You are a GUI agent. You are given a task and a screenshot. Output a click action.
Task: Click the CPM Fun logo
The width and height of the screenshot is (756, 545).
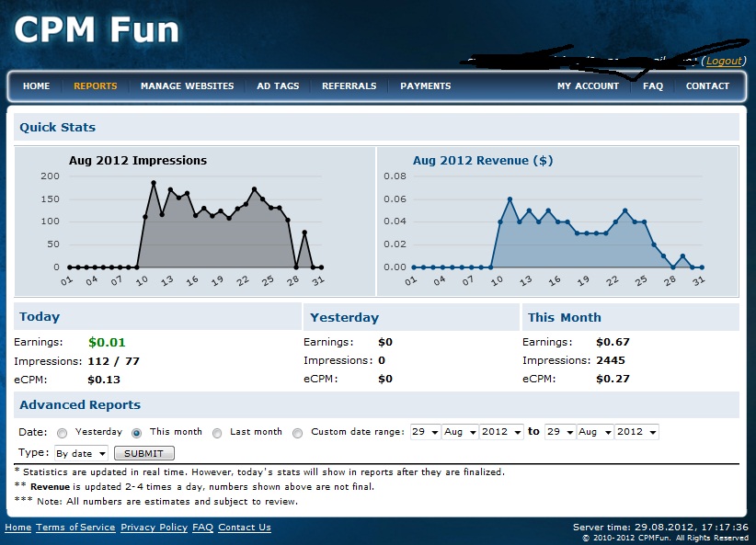(97, 30)
